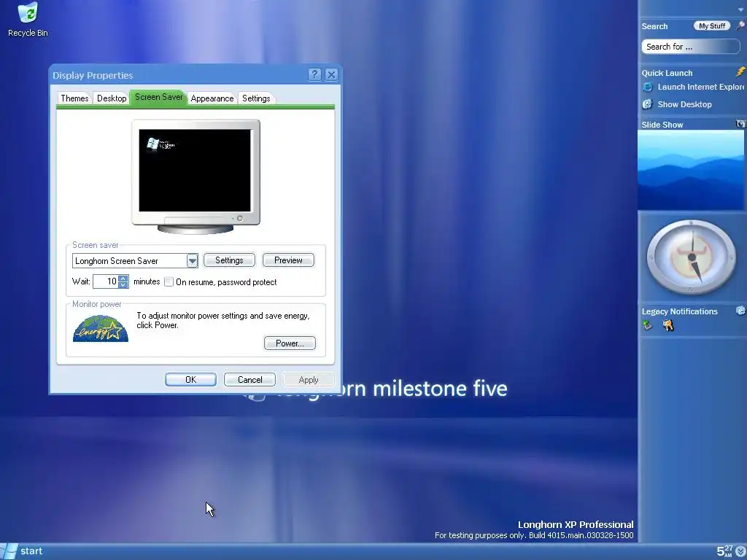Click the Help question mark button
This screenshot has height=560, width=747.
(x=314, y=74)
